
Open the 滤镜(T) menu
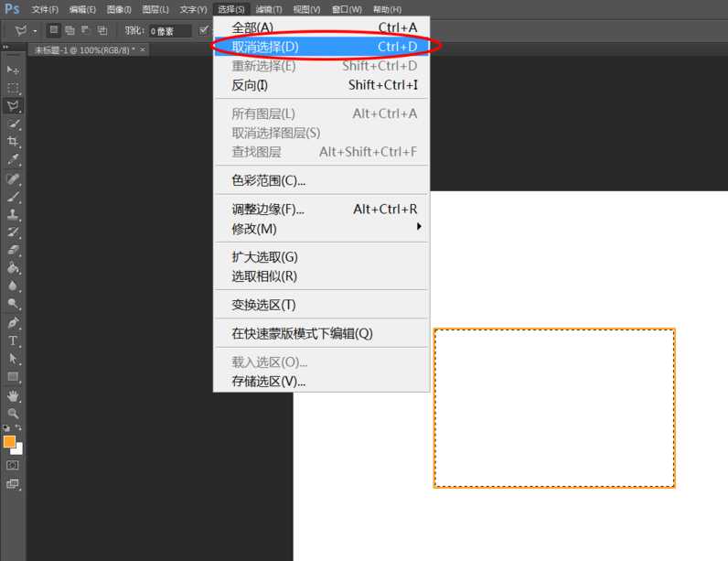pos(268,9)
